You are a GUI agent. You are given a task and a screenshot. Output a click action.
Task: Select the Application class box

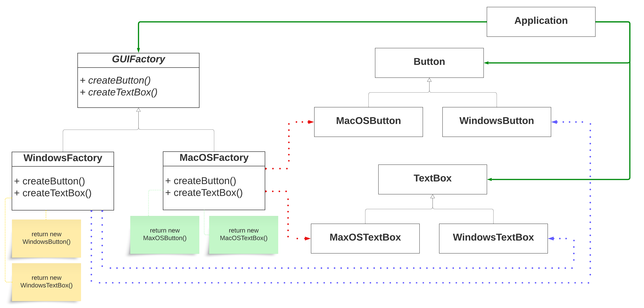point(541,22)
